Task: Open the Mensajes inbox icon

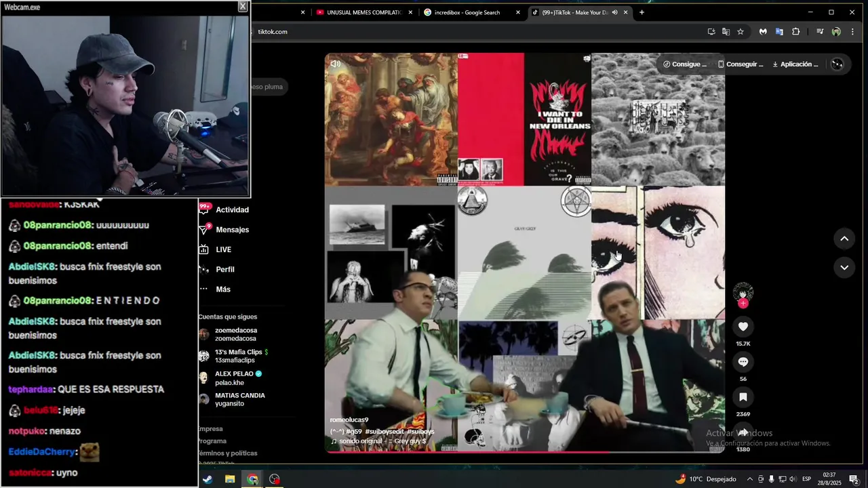Action: [203, 230]
